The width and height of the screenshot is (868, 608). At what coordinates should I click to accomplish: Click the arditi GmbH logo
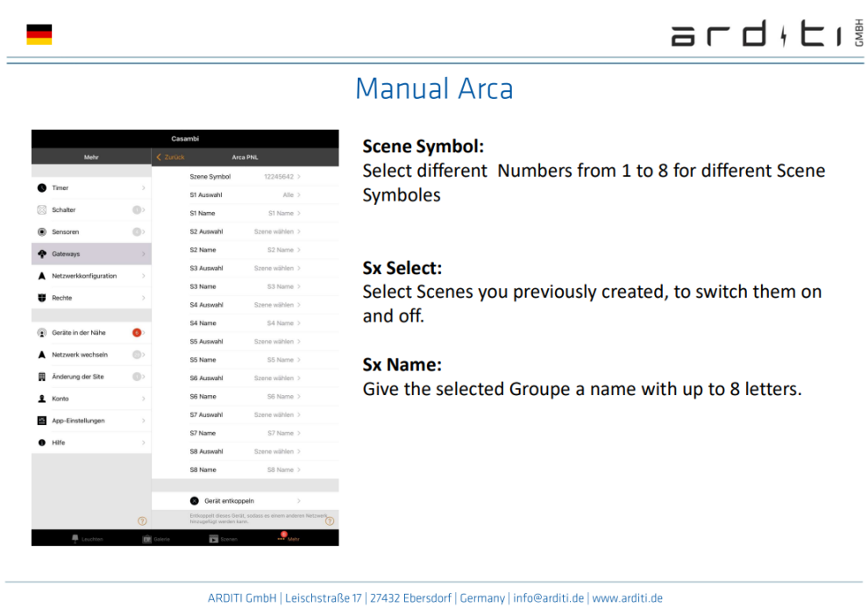tap(768, 33)
